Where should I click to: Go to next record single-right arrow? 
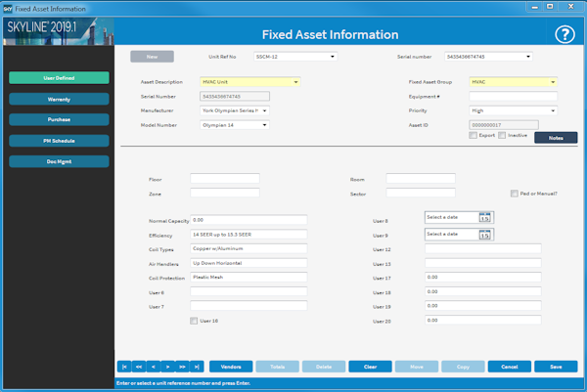pyautogui.click(x=167, y=367)
